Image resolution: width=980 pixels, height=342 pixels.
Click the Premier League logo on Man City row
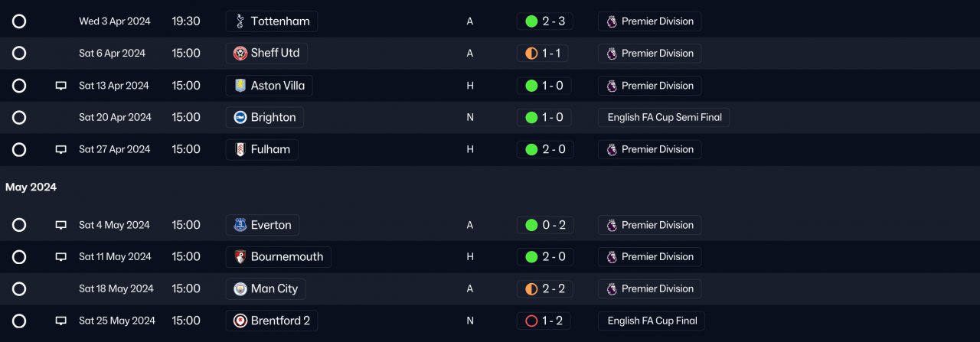tap(612, 289)
